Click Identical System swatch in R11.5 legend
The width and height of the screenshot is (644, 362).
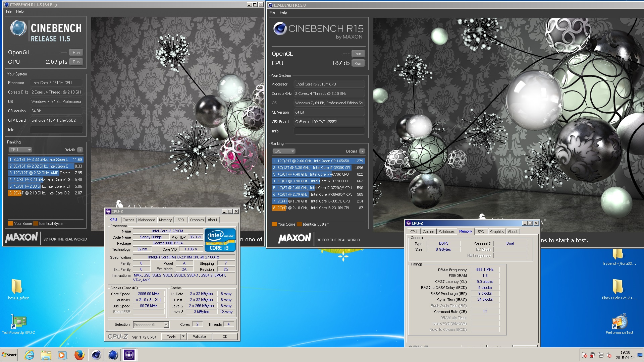pos(36,224)
